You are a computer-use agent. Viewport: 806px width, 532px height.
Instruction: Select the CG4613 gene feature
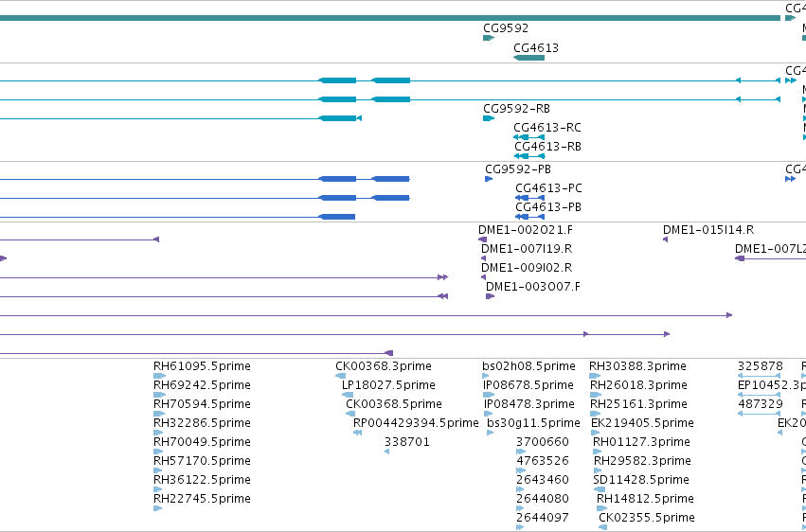pyautogui.click(x=528, y=58)
